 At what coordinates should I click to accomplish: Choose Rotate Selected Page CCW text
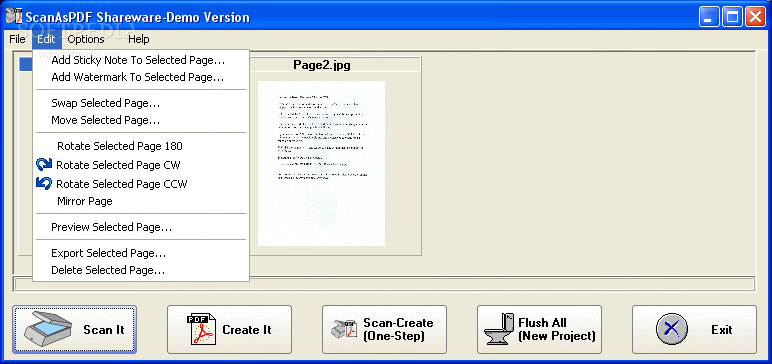click(122, 184)
